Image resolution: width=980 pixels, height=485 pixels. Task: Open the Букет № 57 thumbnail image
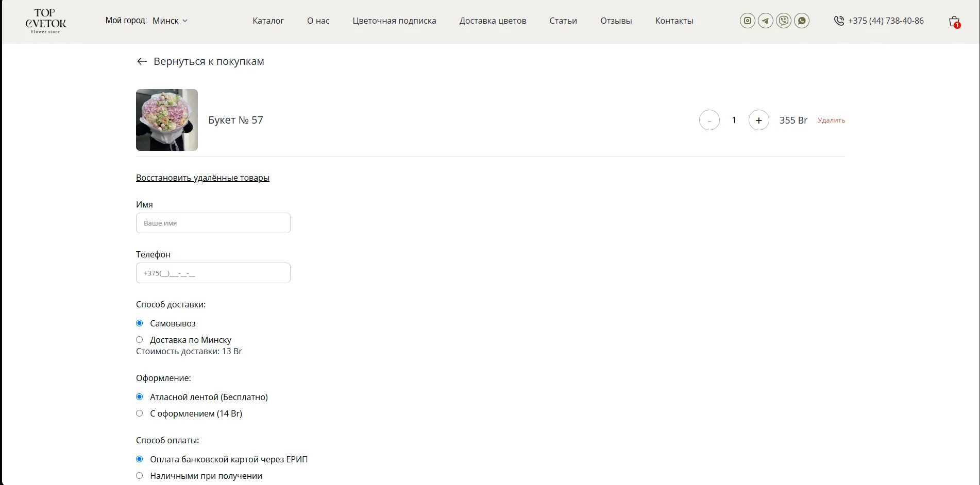167,120
